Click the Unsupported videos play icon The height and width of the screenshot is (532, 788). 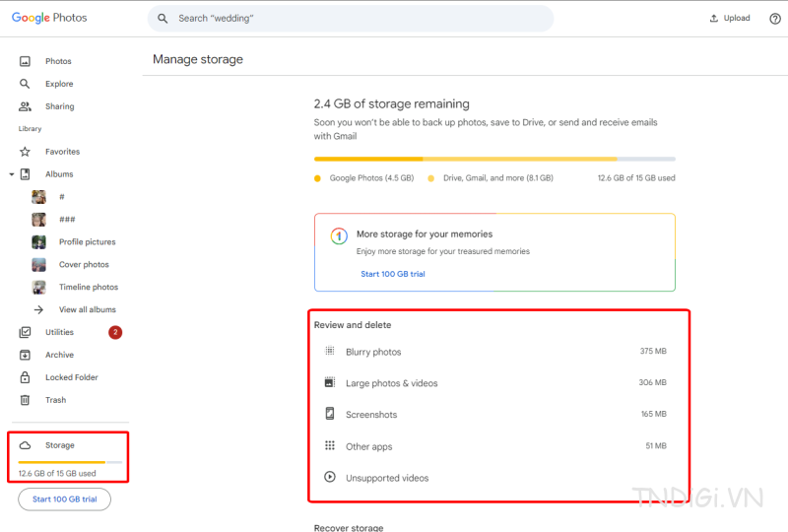[330, 477]
